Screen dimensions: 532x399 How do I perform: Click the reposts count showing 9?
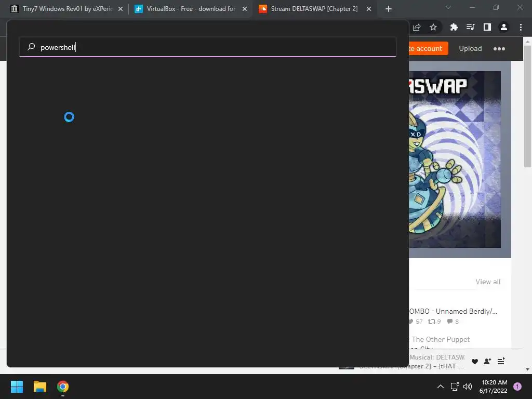[435, 322]
